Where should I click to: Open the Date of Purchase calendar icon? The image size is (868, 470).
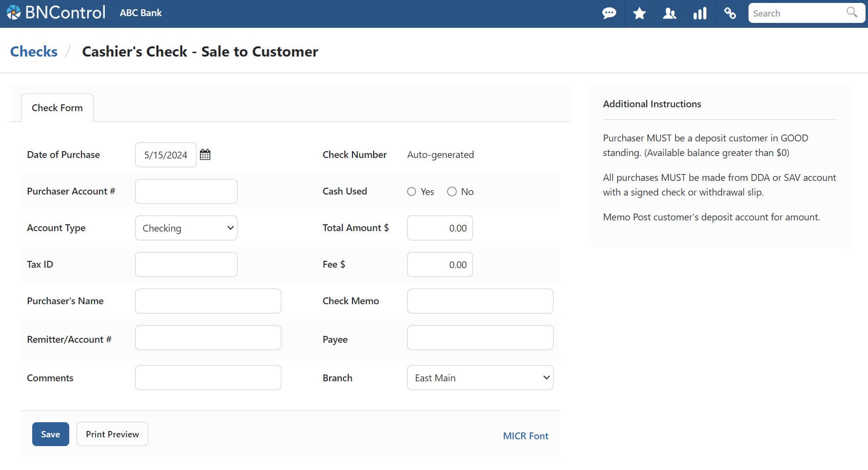click(205, 155)
